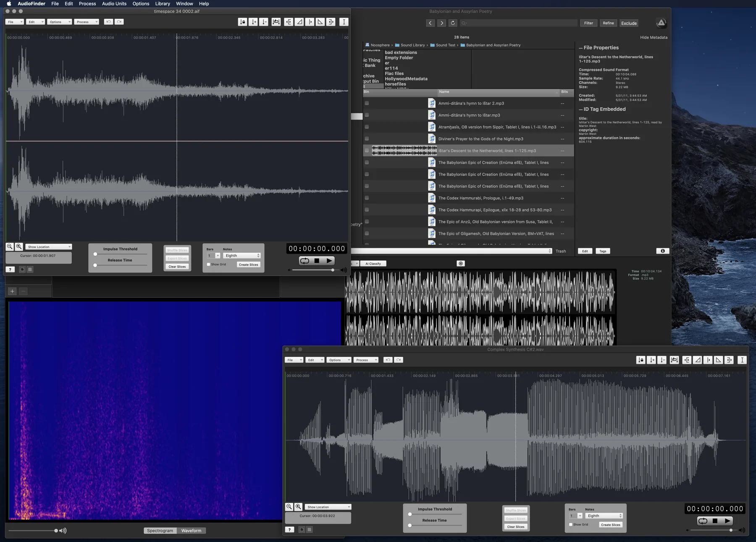Enable Show Grid in Complex Synthesis window
Screen dimensions: 756x542
(x=570, y=524)
